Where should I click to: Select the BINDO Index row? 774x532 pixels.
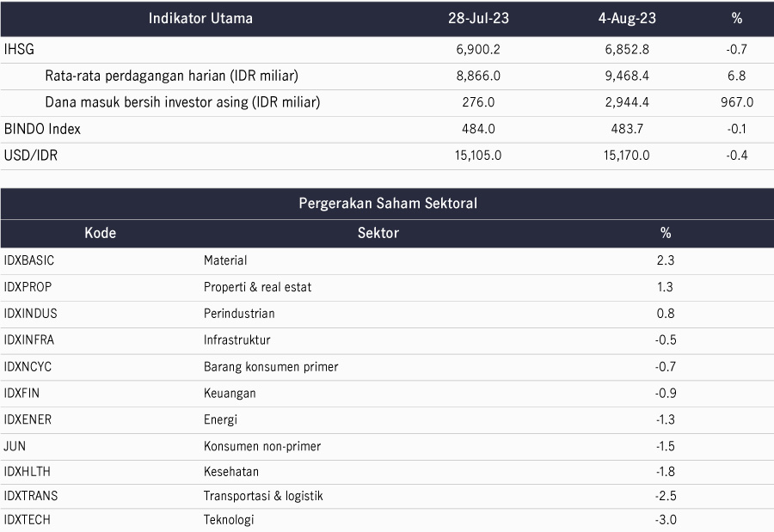coord(387,129)
